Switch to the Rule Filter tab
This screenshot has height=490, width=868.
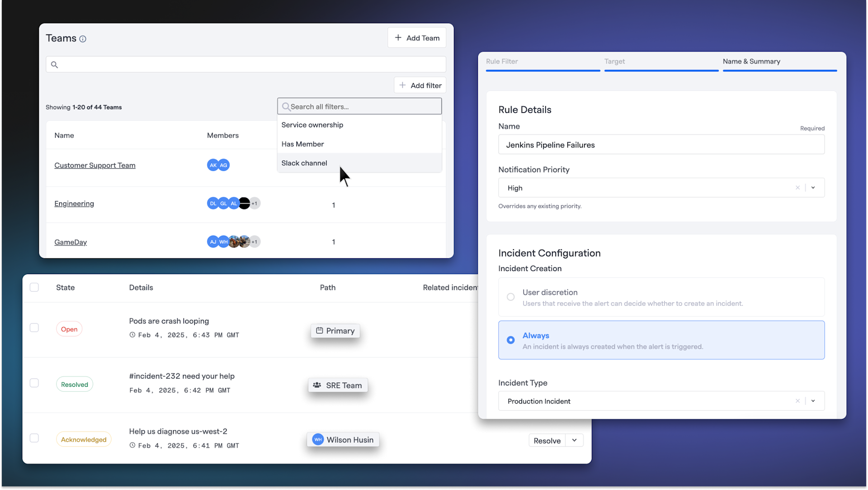click(502, 62)
